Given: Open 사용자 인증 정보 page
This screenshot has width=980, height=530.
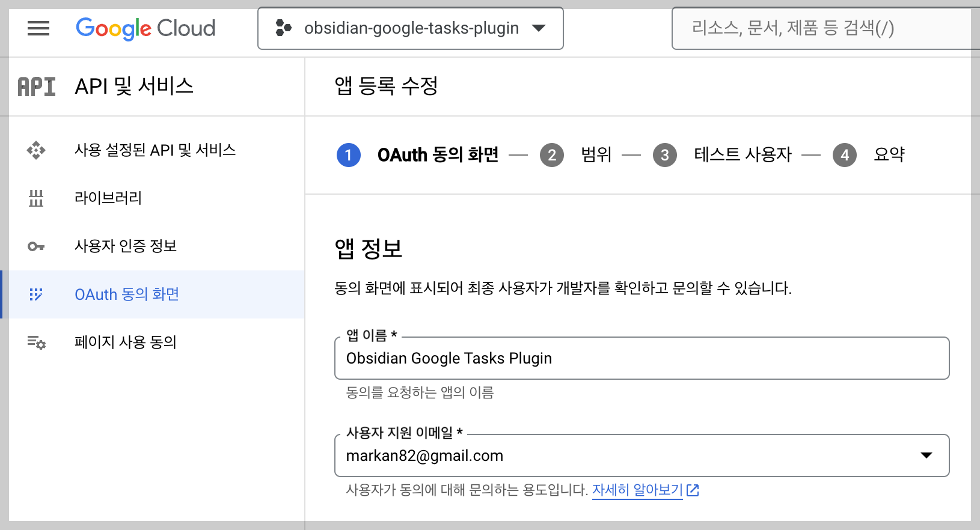Looking at the screenshot, I should point(126,246).
